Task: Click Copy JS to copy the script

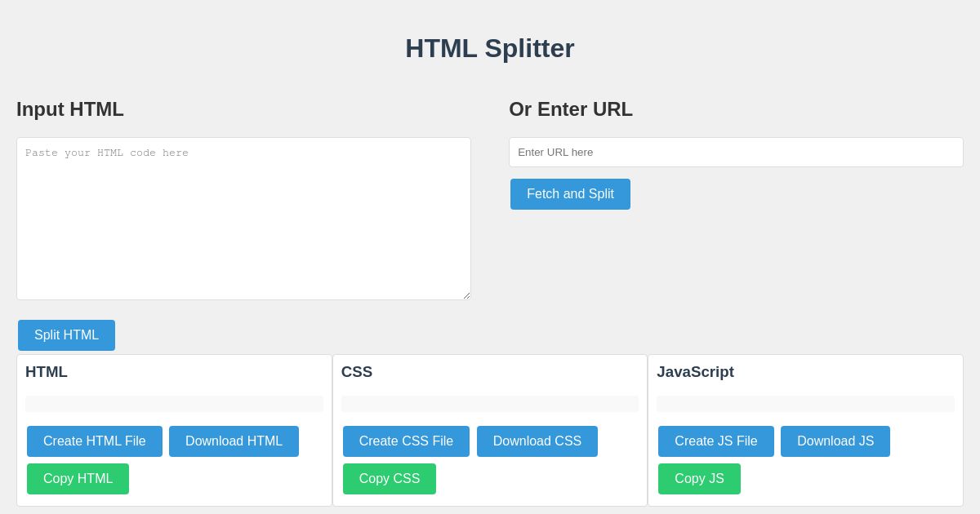Action: click(x=699, y=479)
